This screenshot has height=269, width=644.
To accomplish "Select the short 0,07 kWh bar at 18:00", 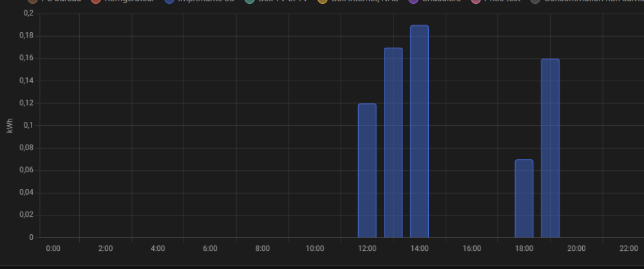I will [524, 199].
